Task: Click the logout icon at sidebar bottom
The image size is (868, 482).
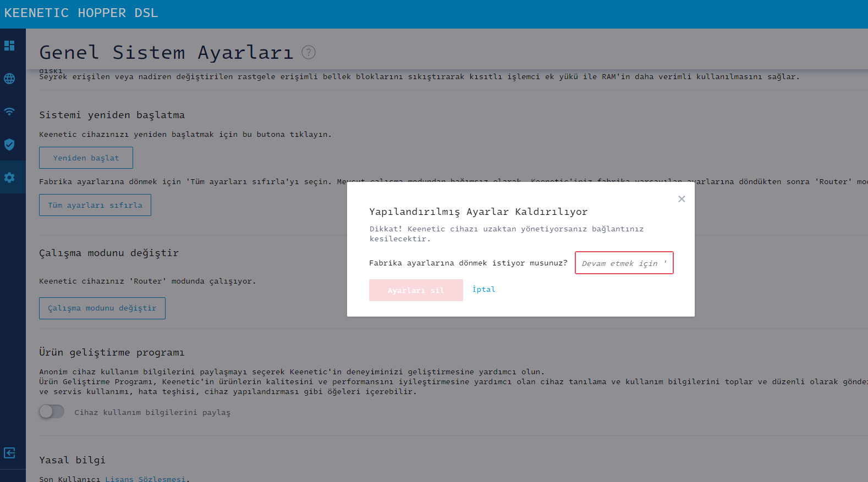Action: click(9, 453)
